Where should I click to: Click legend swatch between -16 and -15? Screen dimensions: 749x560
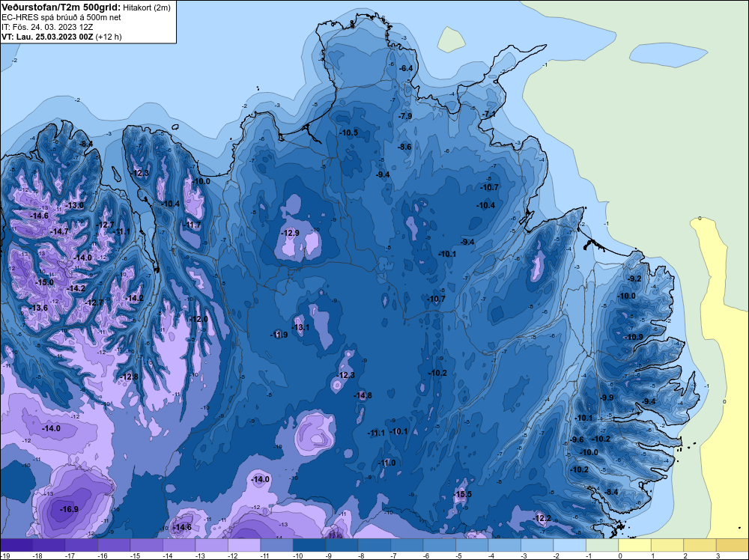114,545
